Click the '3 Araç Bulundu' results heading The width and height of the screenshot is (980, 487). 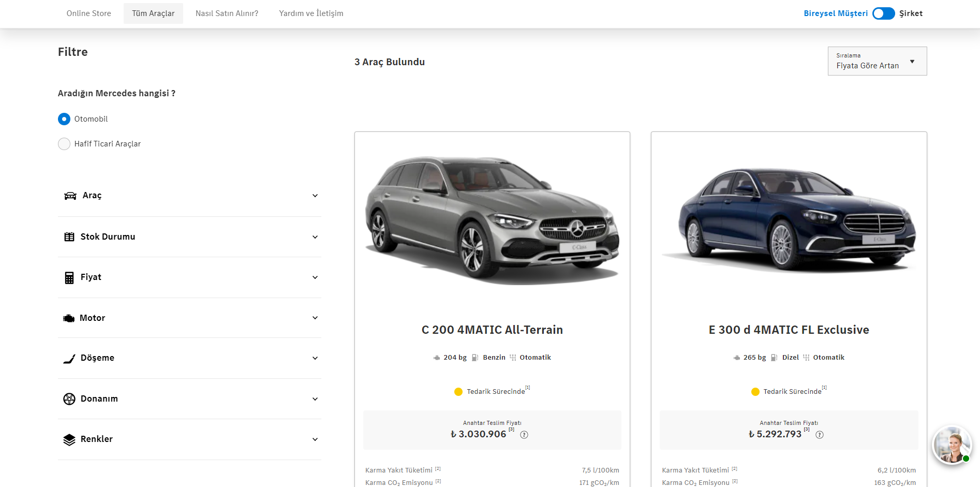390,62
